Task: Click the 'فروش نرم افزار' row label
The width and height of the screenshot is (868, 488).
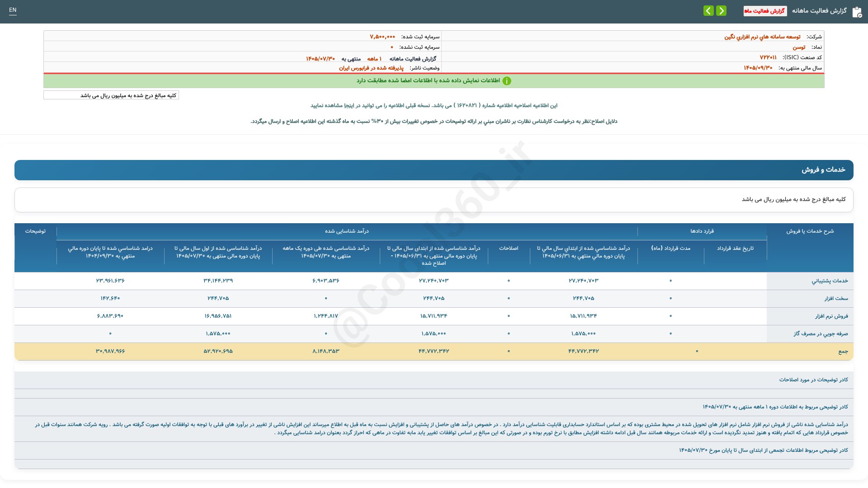Action: point(831,316)
